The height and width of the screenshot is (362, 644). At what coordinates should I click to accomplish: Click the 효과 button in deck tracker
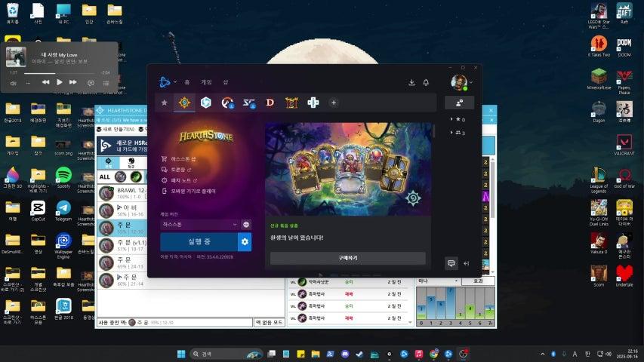[478, 281]
